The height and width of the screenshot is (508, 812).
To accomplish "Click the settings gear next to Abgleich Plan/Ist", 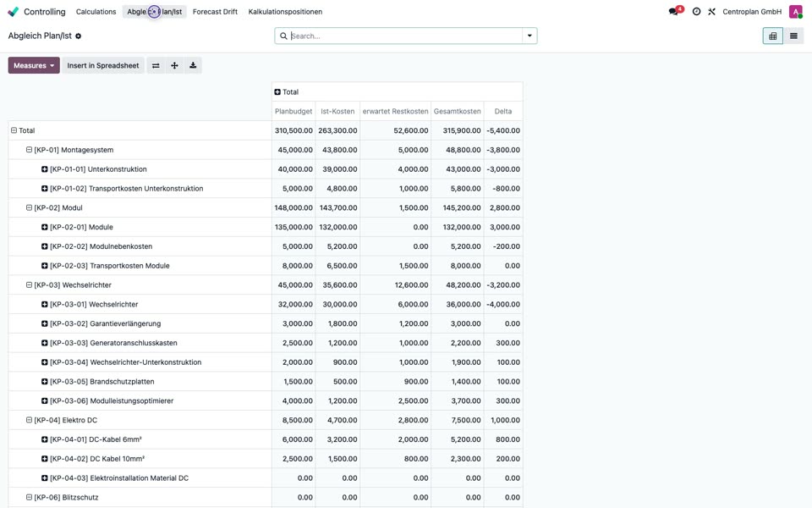I will 78,36.
